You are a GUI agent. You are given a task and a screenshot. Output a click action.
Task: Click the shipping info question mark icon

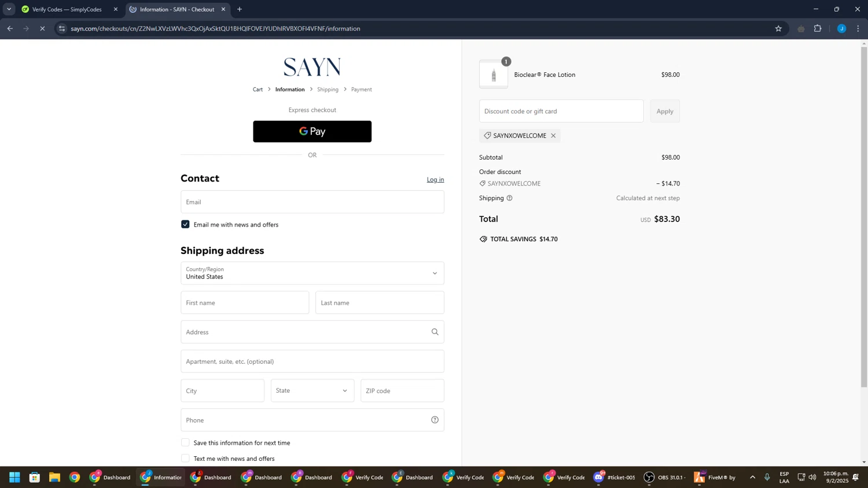point(509,198)
